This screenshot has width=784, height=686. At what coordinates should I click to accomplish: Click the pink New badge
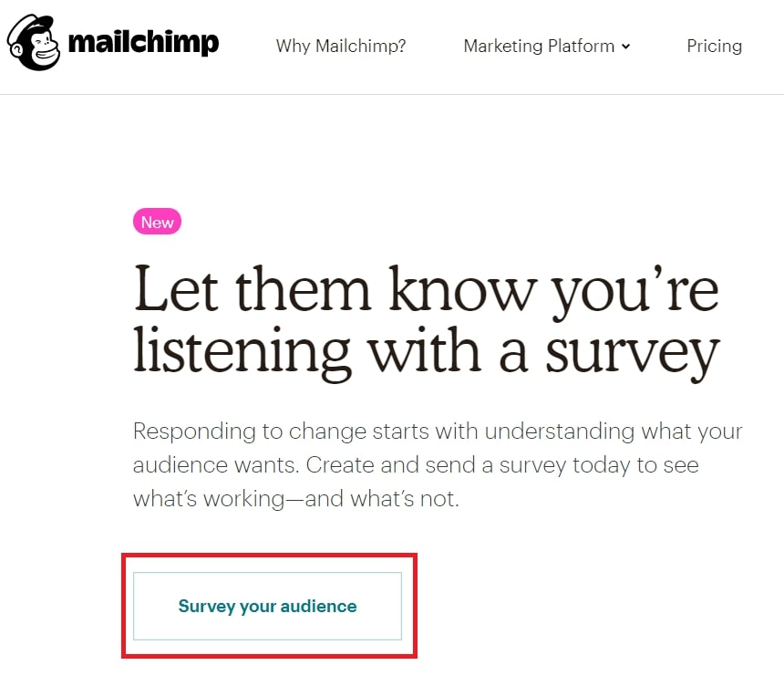157,222
